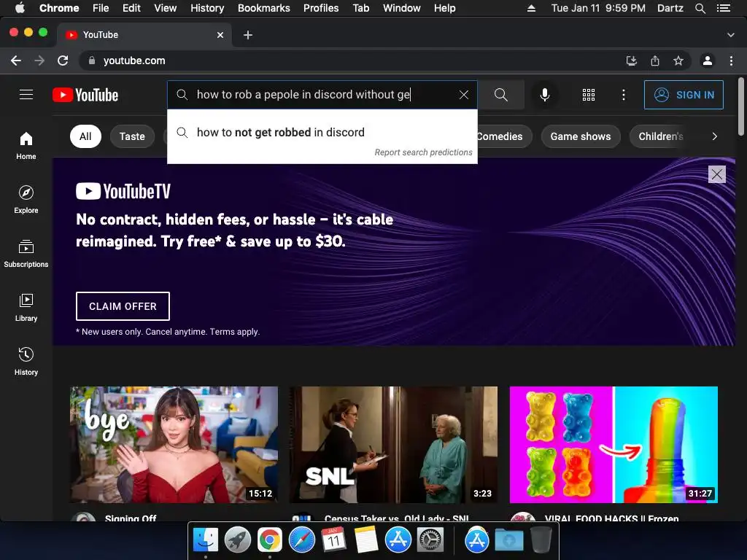This screenshot has width=747, height=560.
Task: Open Finder from the Dock
Action: (x=205, y=540)
